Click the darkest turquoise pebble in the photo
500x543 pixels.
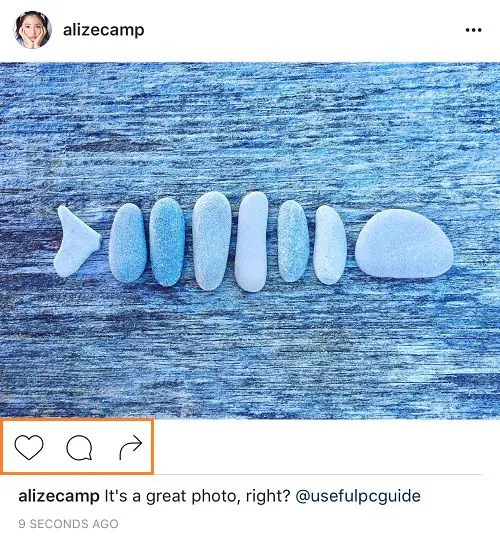pos(167,242)
